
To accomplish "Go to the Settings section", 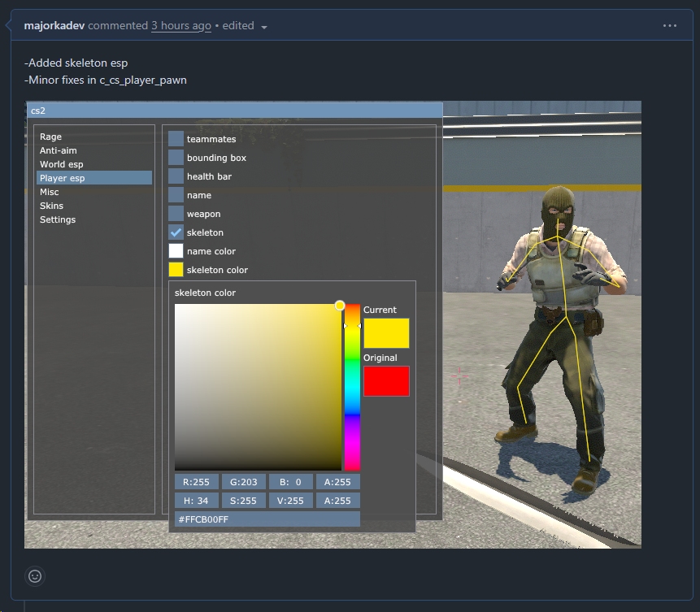I will click(x=58, y=219).
